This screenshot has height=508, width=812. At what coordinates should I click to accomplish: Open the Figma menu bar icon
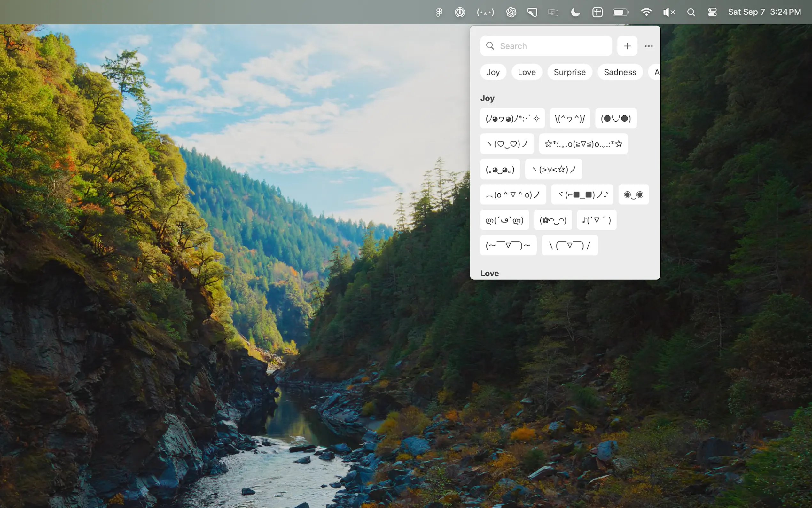(x=439, y=12)
